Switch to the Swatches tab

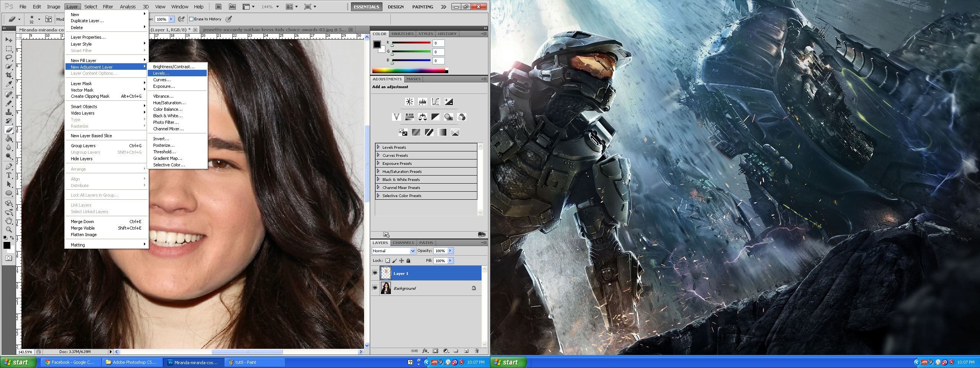click(402, 34)
